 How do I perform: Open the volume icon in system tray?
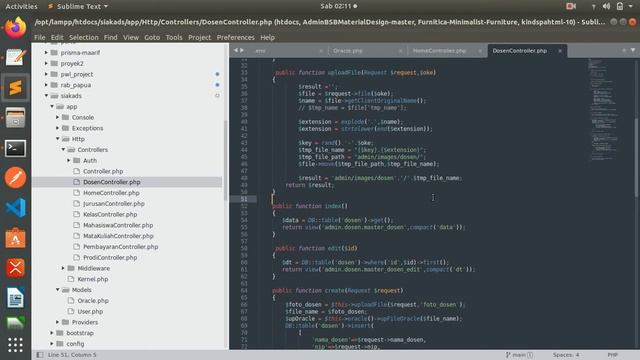point(607,6)
